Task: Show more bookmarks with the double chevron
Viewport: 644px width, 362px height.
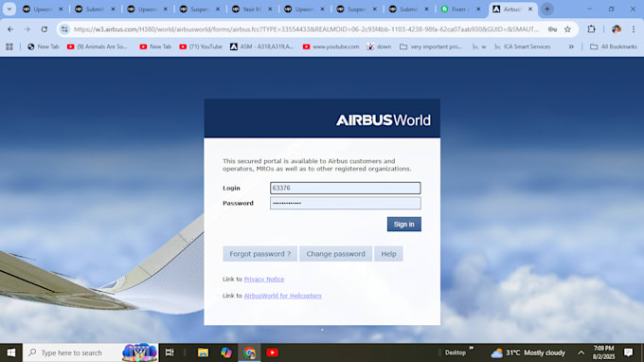Action: pyautogui.click(x=571, y=46)
